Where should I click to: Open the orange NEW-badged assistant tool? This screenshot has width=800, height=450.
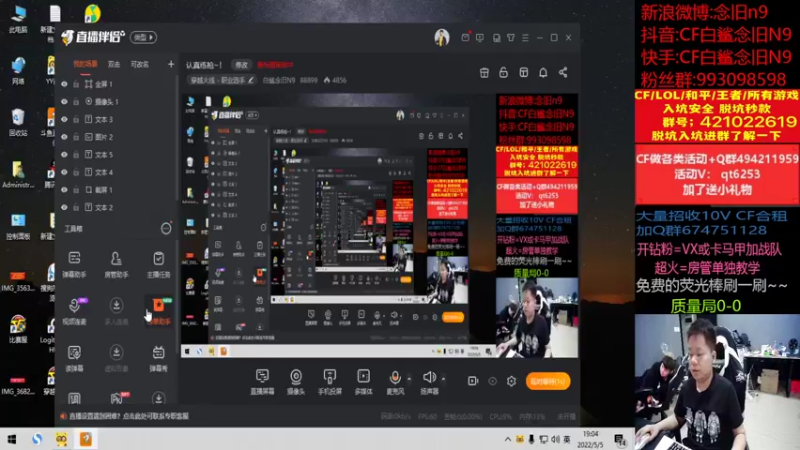(x=159, y=311)
